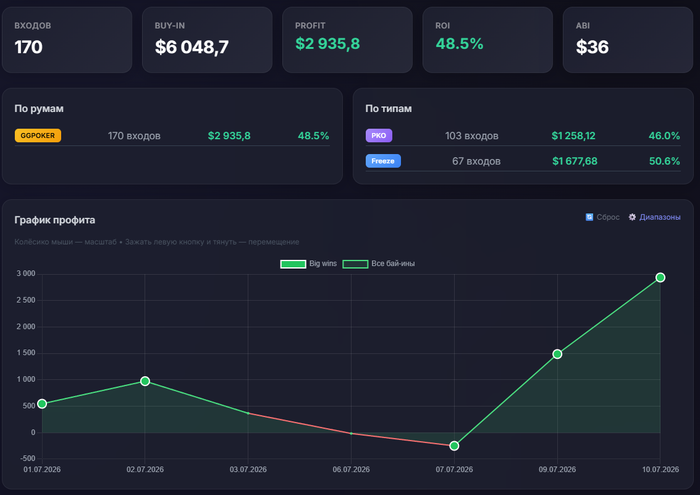Click the ВХОДОВ 170 stat card

[x=67, y=40]
